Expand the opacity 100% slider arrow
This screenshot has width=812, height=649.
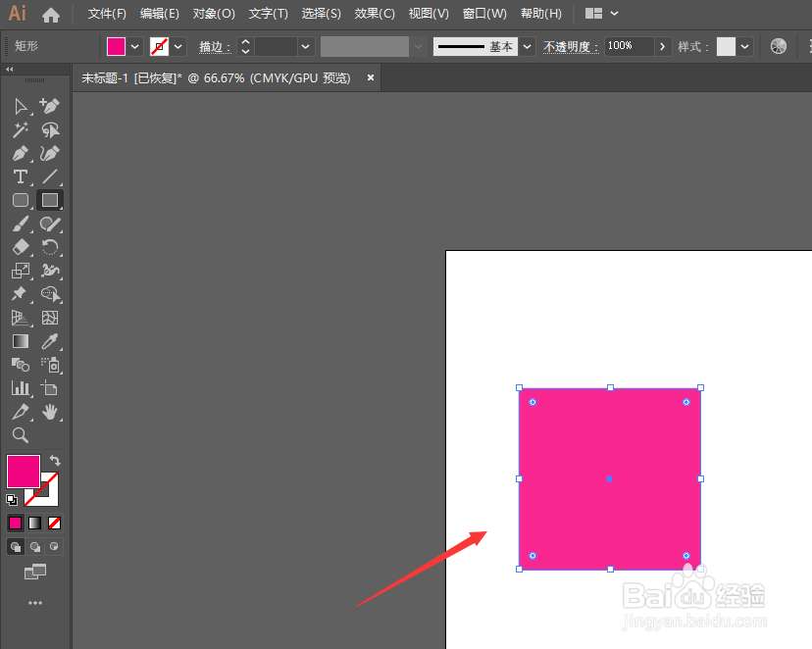click(x=662, y=47)
